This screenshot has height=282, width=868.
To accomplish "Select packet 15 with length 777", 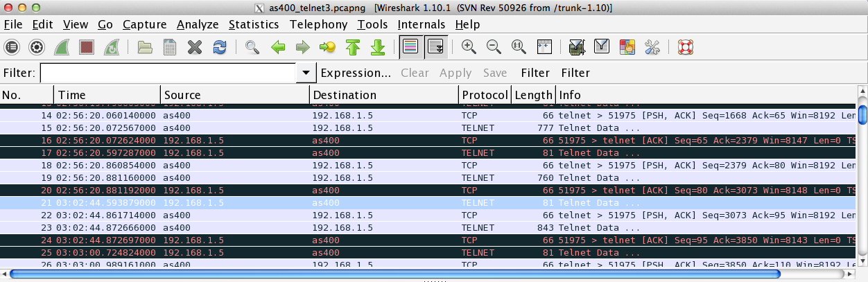I will click(x=428, y=127).
